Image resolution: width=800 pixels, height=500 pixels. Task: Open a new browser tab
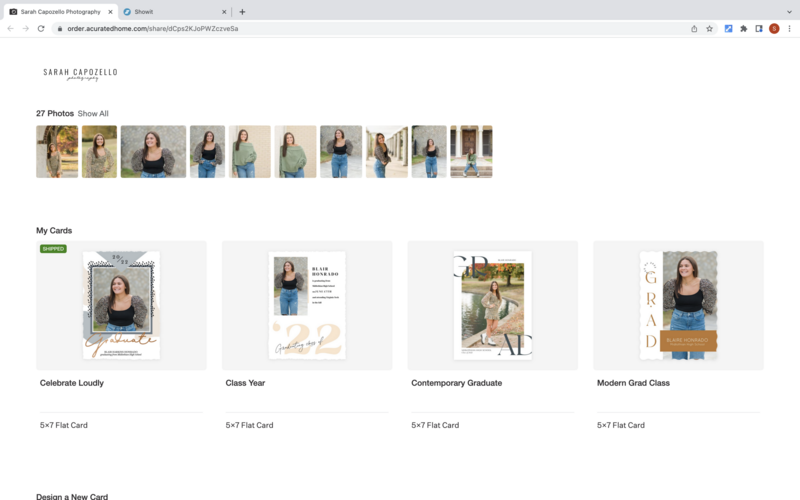coord(242,11)
